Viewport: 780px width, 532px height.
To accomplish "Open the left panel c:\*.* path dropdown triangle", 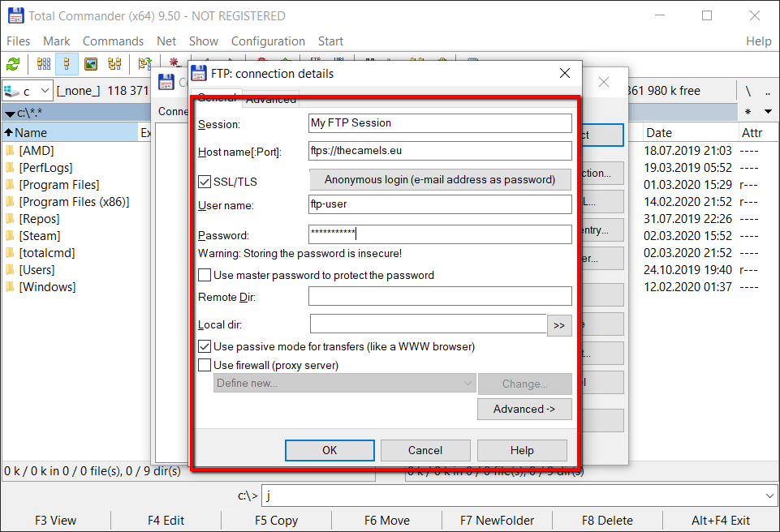I will (x=10, y=114).
